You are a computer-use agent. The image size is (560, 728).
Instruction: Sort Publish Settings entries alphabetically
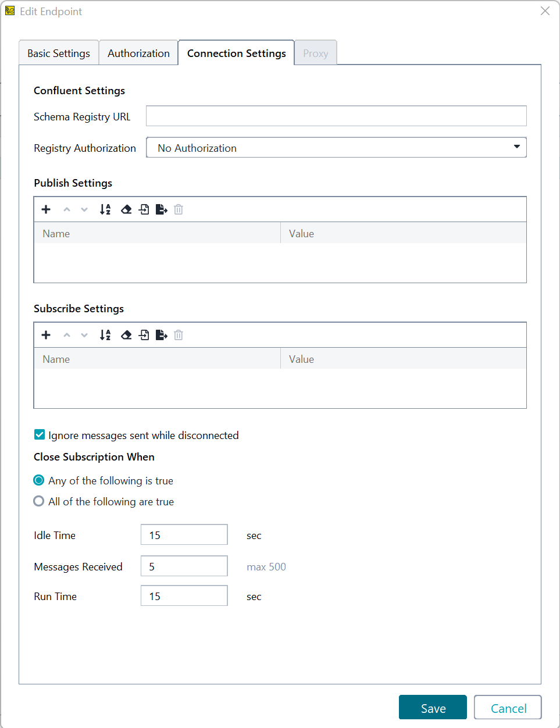(x=105, y=209)
